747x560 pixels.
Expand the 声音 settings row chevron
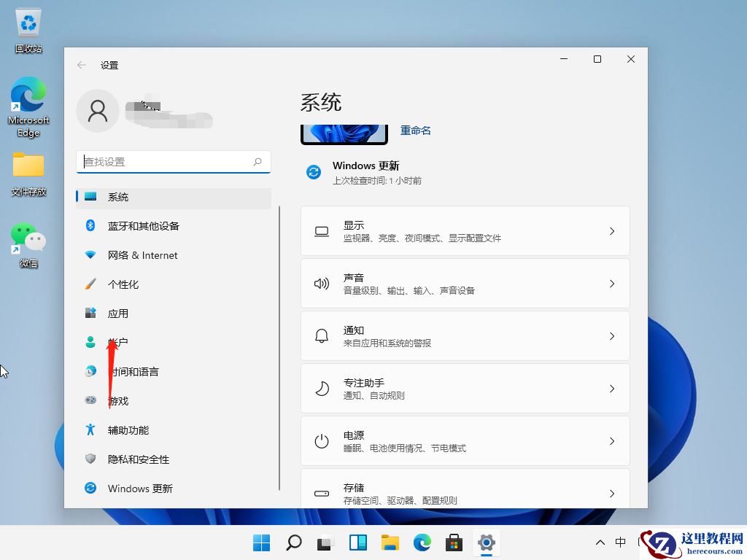(x=612, y=283)
